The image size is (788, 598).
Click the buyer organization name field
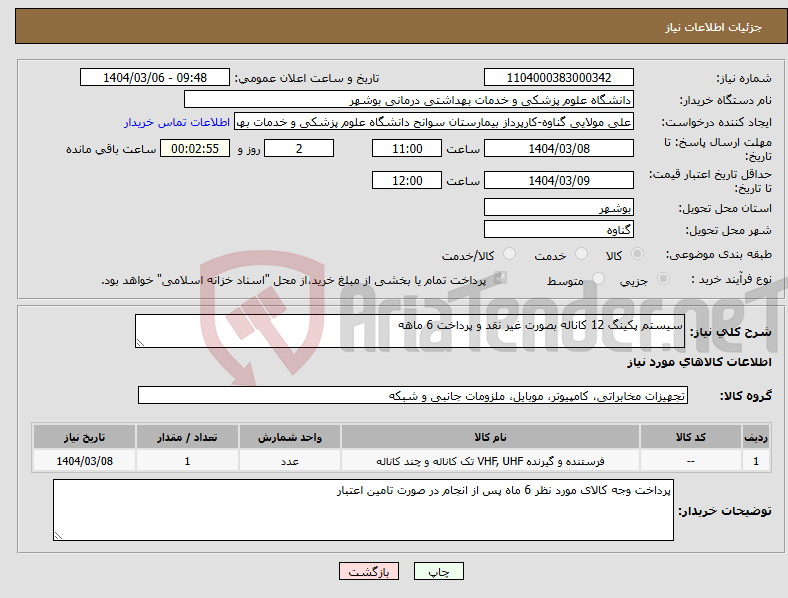click(409, 99)
